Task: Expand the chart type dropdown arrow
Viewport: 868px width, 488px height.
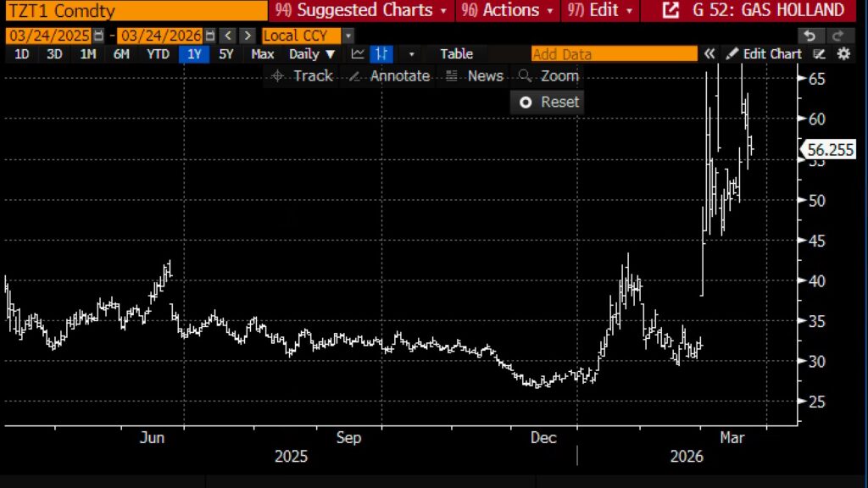Action: click(x=411, y=53)
